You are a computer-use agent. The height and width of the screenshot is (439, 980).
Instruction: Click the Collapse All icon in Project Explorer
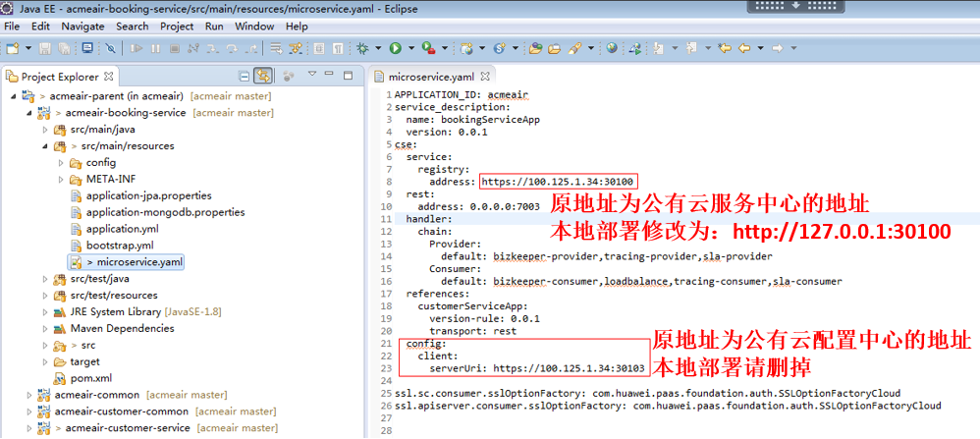point(244,76)
